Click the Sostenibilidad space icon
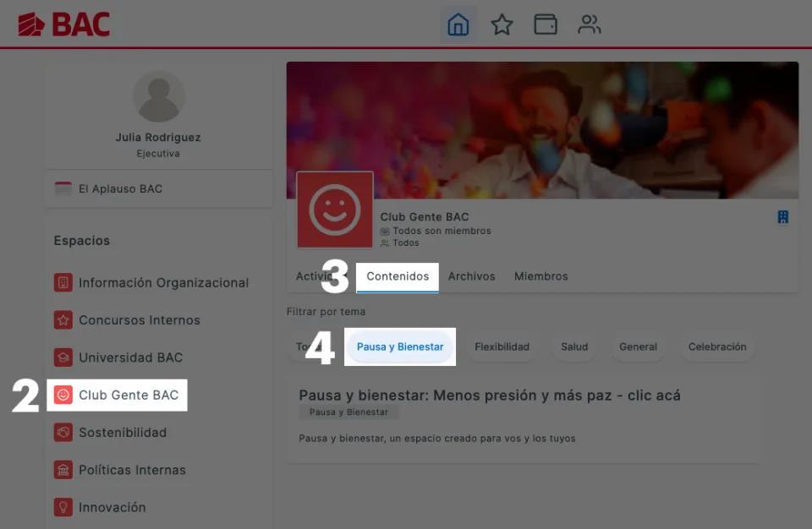The width and height of the screenshot is (812, 529). click(63, 432)
